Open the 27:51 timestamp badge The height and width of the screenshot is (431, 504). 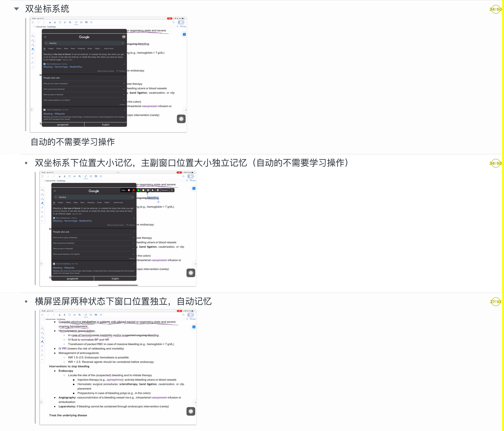[496, 302]
